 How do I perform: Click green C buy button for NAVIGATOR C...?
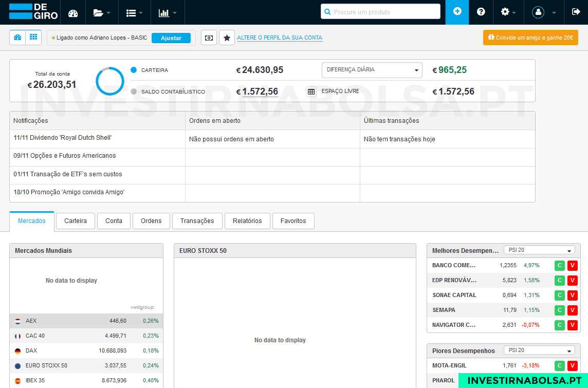[560, 325]
